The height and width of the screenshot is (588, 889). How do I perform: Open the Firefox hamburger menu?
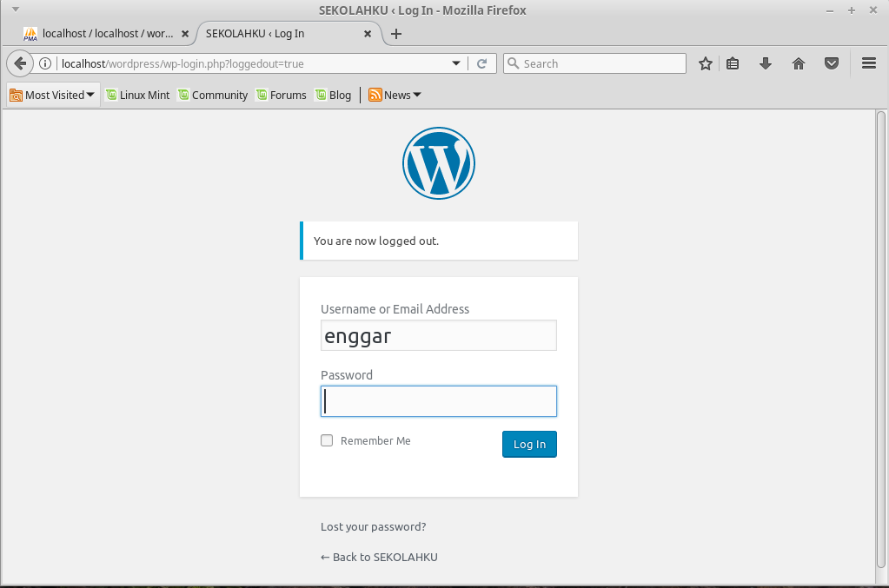point(868,63)
